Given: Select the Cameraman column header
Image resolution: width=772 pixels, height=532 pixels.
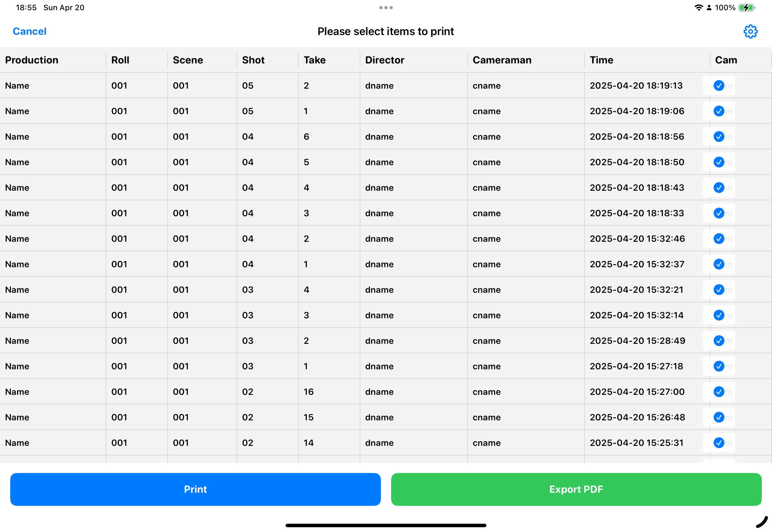Looking at the screenshot, I should 502,60.
